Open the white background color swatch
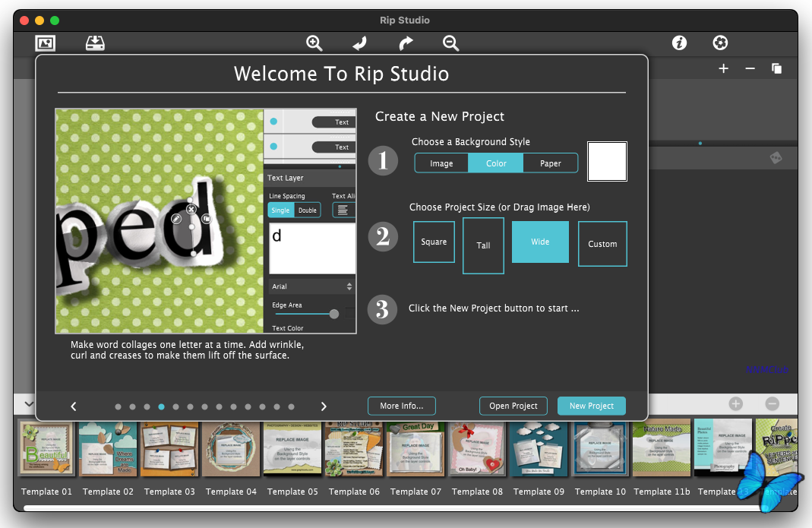 pyautogui.click(x=607, y=161)
